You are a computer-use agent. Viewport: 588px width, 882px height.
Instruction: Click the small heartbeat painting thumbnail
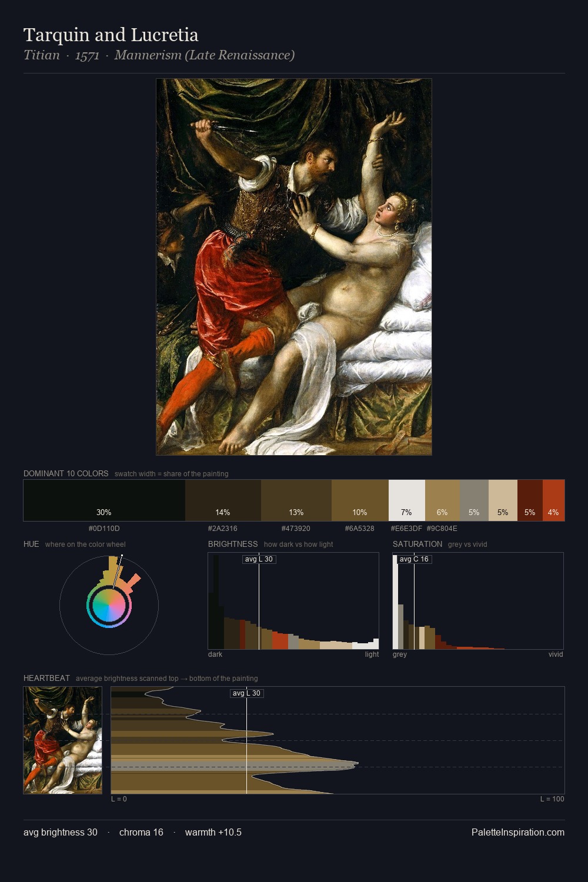[x=62, y=740]
